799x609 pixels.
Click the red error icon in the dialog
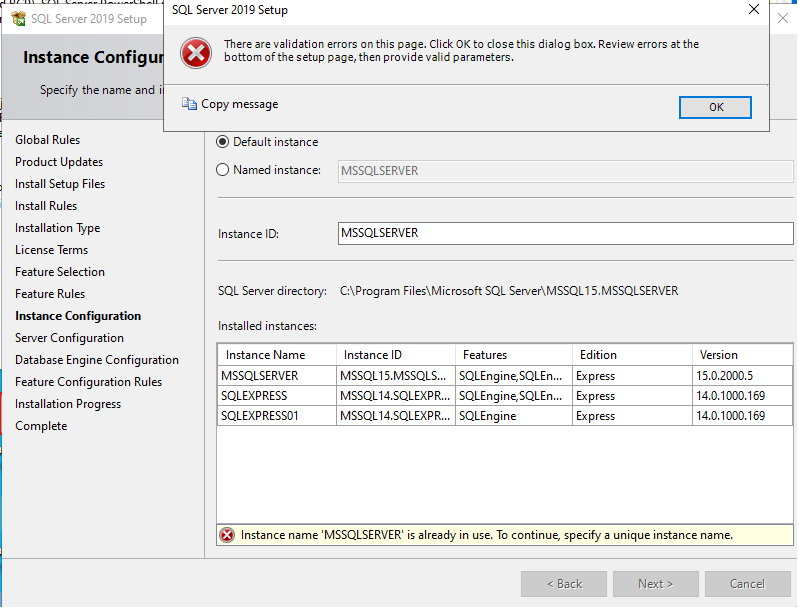pos(196,52)
